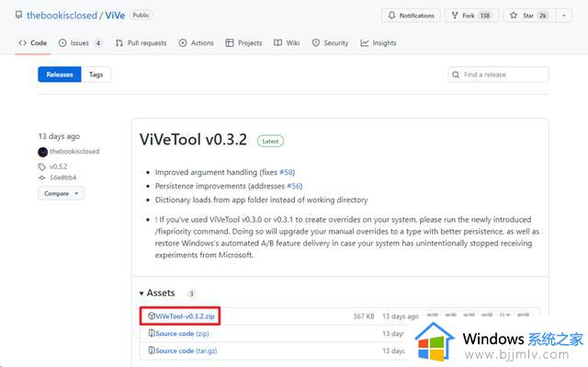This screenshot has width=588, height=367.
Task: Click the Latest badge next to the release title
Action: click(x=270, y=141)
